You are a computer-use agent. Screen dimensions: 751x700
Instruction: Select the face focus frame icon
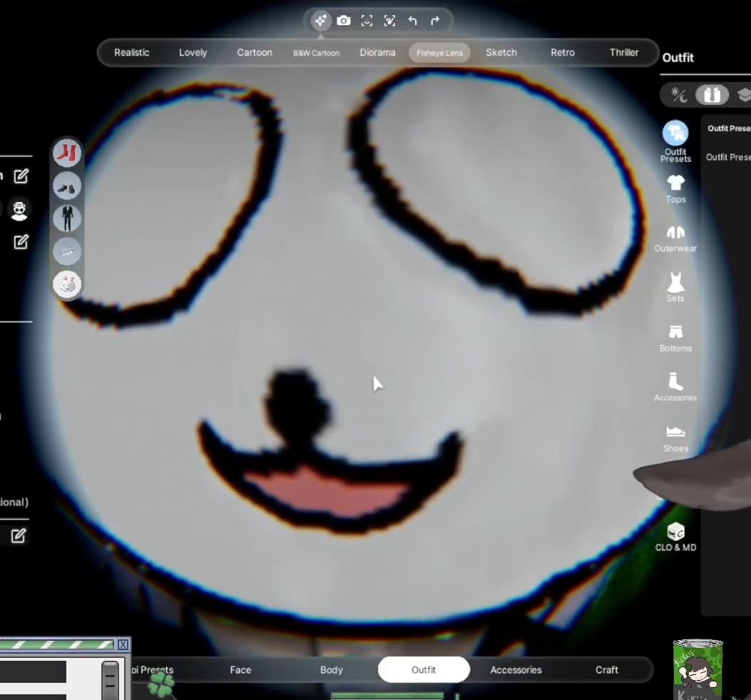(x=367, y=21)
